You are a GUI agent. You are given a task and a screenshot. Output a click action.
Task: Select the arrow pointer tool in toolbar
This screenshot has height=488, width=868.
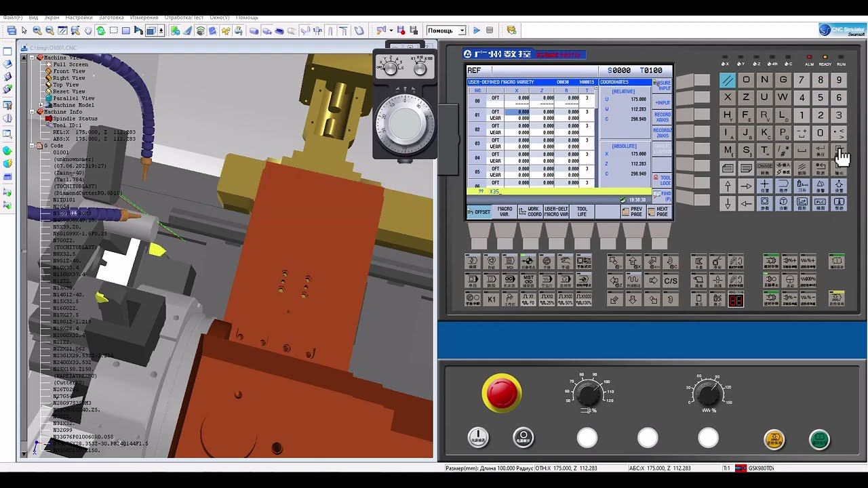(x=24, y=30)
